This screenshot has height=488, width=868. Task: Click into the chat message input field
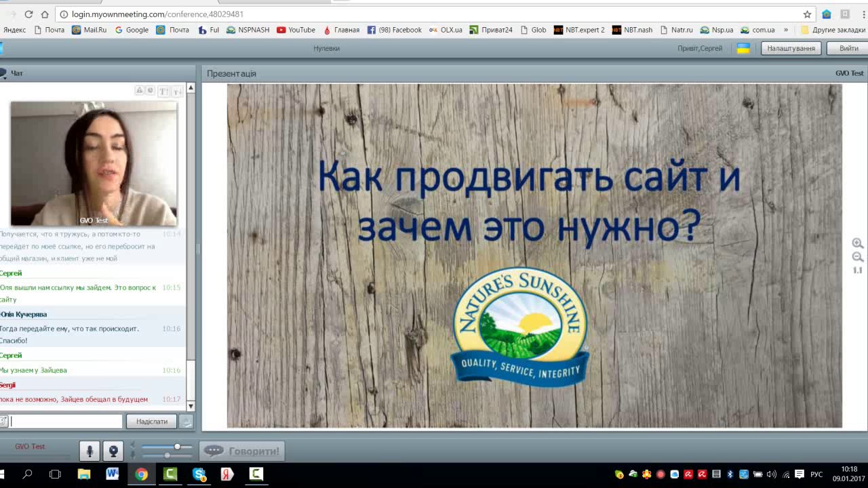pos(66,422)
